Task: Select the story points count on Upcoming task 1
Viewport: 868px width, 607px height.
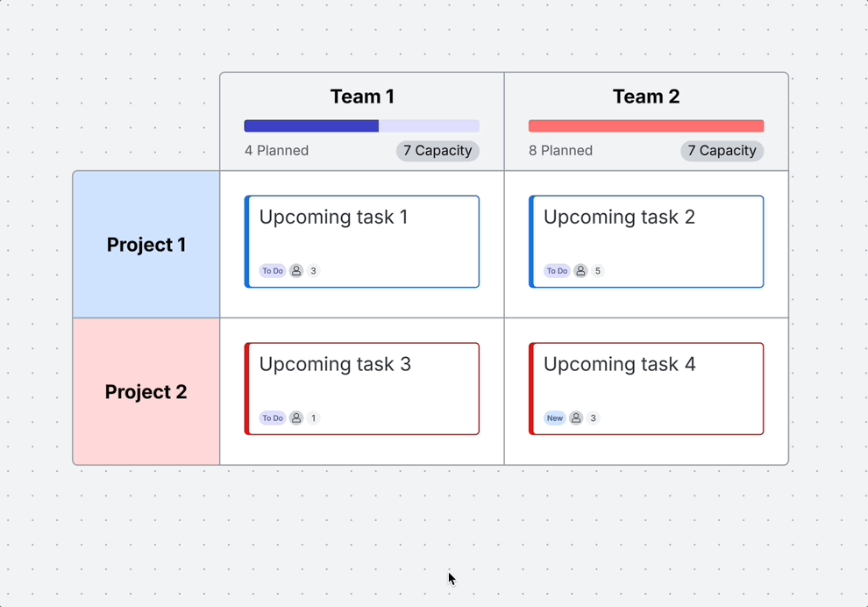Action: click(x=313, y=271)
